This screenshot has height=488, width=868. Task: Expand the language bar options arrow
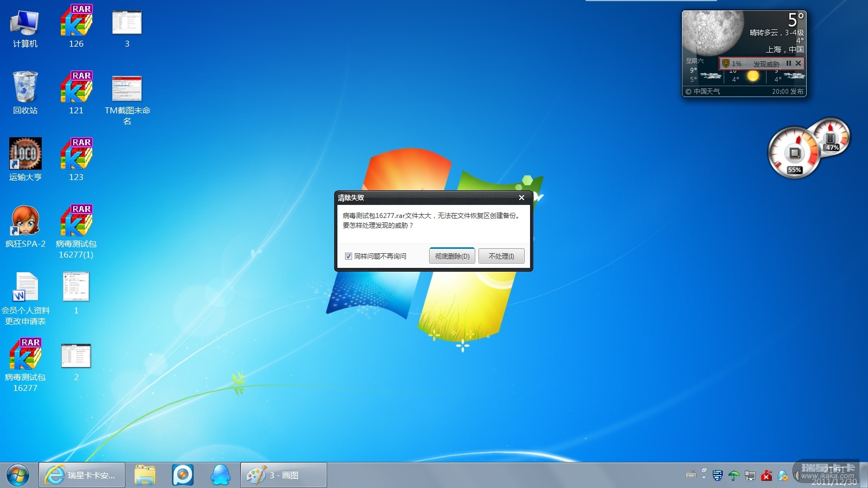[x=704, y=478]
